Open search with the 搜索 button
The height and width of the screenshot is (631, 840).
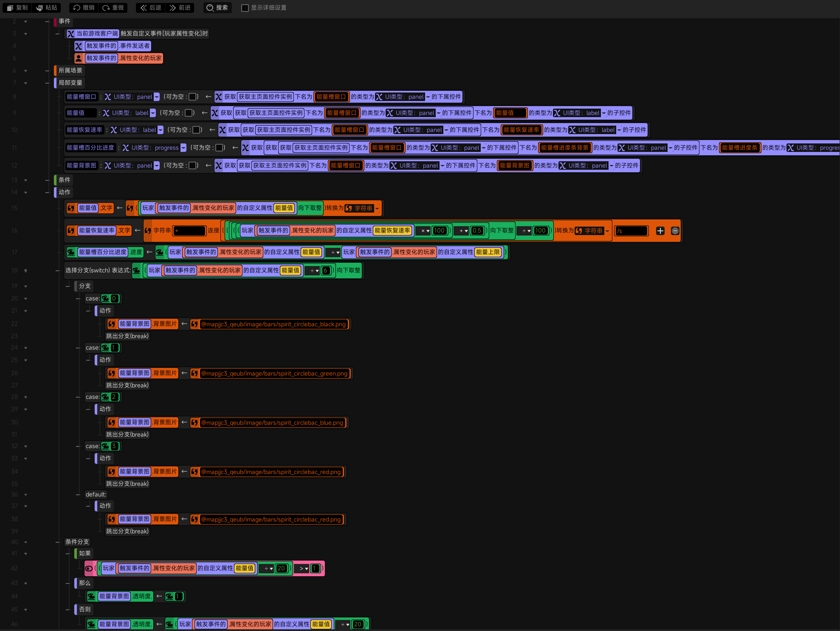[x=217, y=8]
